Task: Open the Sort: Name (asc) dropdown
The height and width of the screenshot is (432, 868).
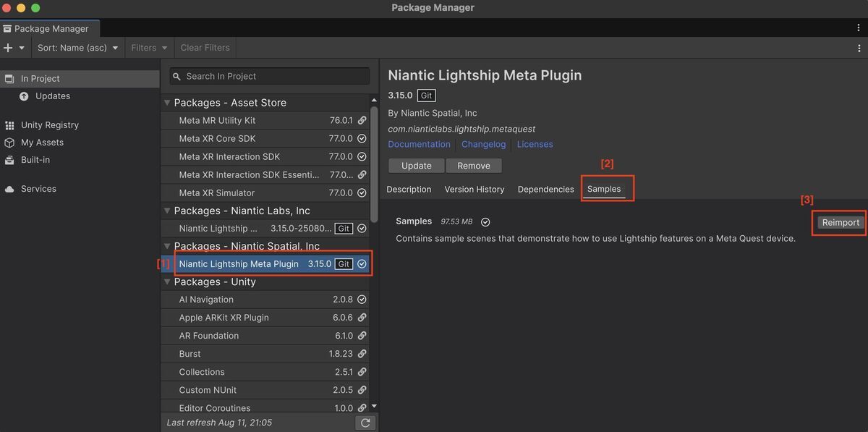Action: 77,48
